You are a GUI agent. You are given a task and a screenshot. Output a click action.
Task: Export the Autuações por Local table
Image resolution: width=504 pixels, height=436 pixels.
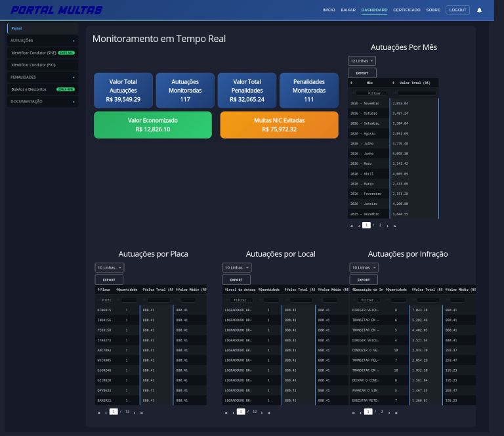coord(236,280)
